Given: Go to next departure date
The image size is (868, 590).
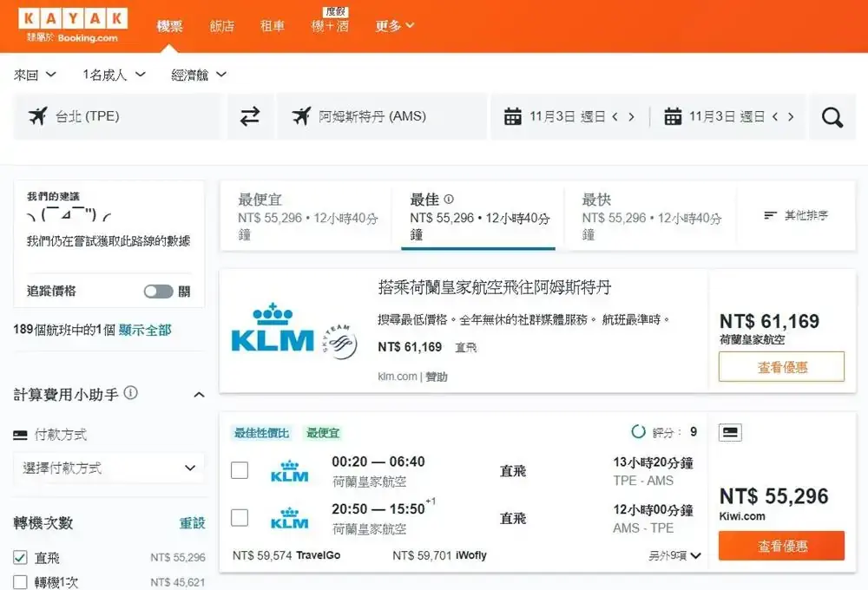Looking at the screenshot, I should click(631, 117).
